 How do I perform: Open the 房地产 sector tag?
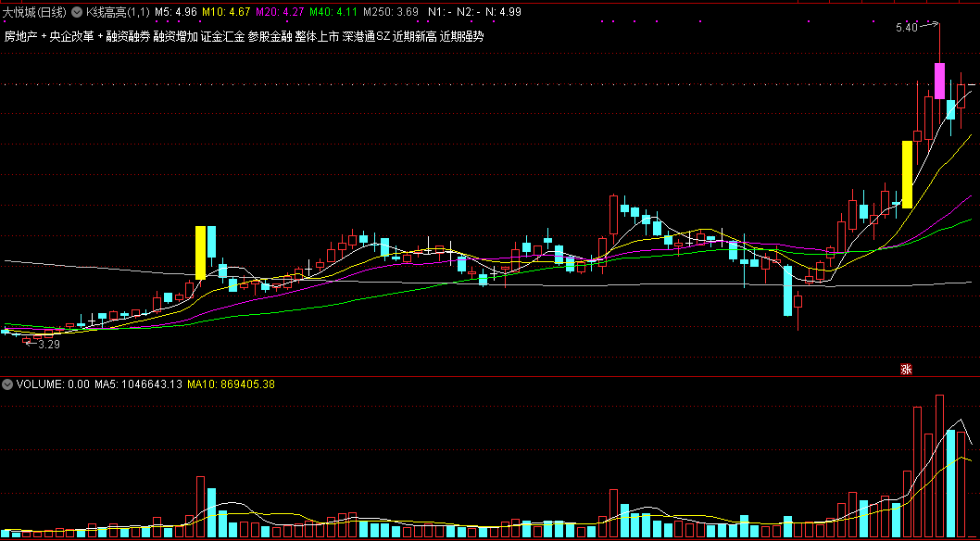coord(21,36)
